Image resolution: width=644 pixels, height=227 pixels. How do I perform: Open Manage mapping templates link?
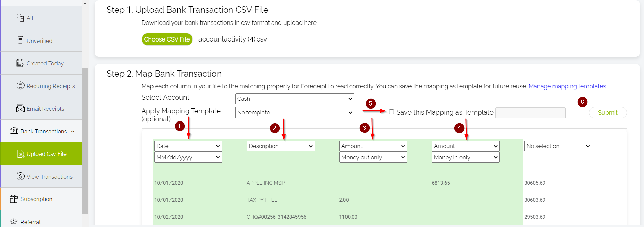coord(567,86)
